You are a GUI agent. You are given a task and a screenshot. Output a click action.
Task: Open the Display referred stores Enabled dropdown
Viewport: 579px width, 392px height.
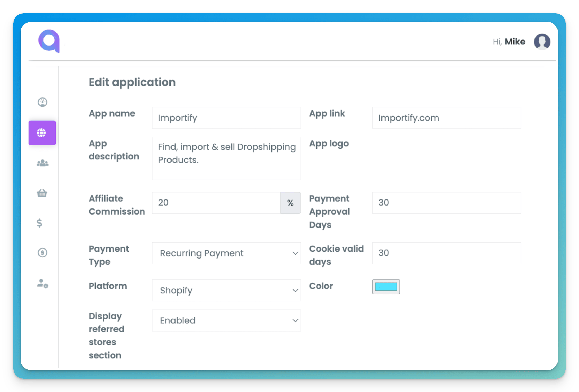(226, 320)
